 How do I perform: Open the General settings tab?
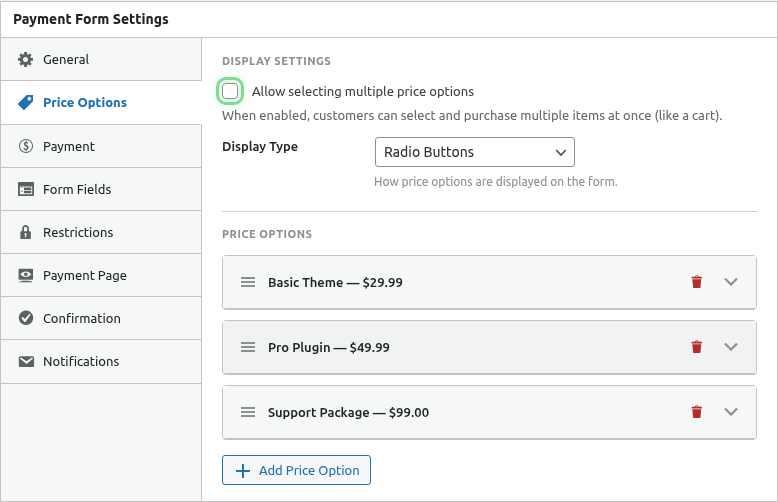101,60
